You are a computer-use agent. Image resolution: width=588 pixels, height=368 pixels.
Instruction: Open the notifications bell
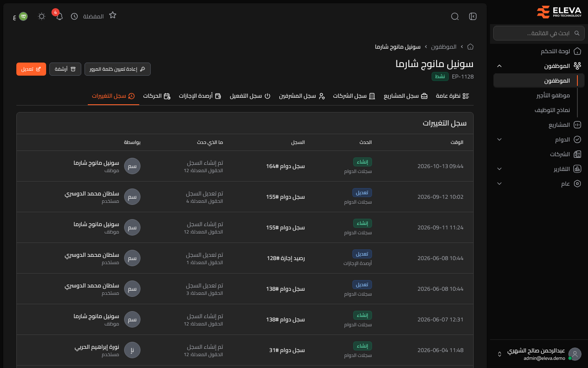[60, 16]
